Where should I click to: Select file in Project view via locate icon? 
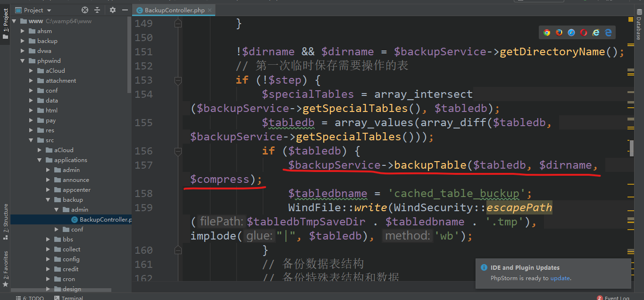coord(85,9)
